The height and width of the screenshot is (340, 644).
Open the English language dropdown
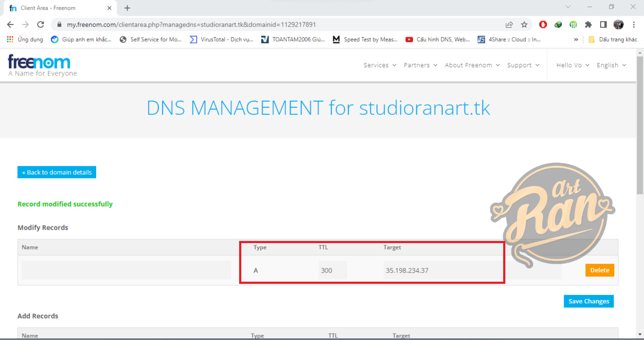[611, 65]
